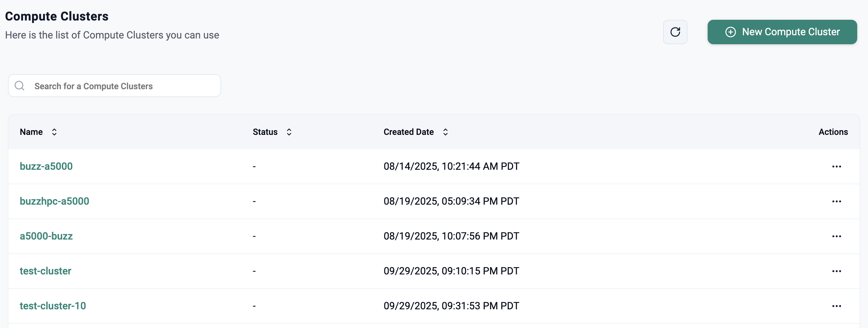Open actions menu for test-cluster-10
The height and width of the screenshot is (328, 868).
pyautogui.click(x=836, y=306)
